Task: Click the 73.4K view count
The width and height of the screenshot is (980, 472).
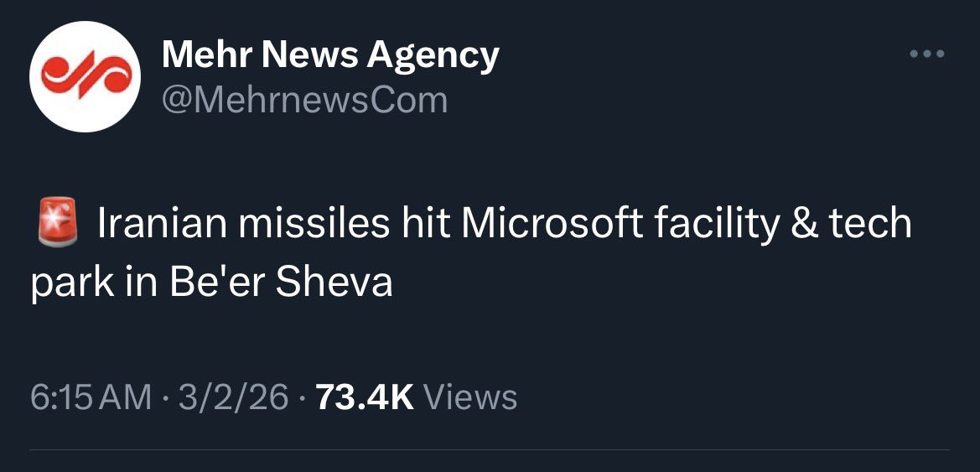Action: [365, 396]
